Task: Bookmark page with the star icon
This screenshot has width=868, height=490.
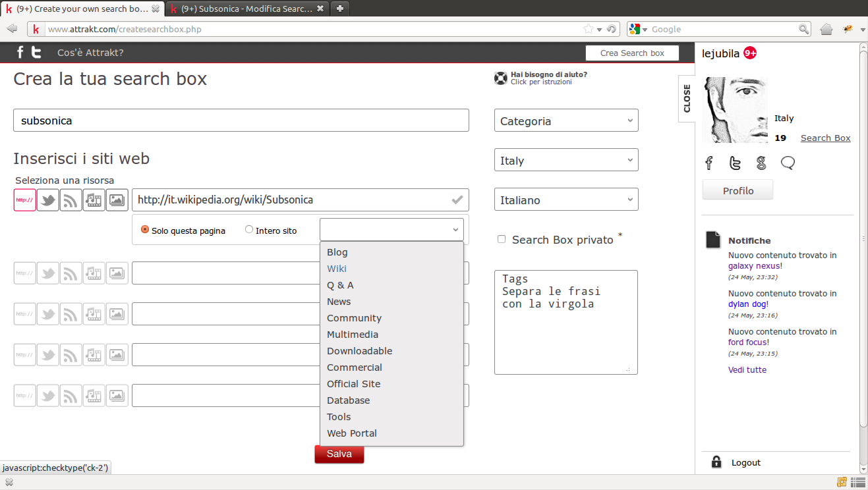Action: coord(589,29)
